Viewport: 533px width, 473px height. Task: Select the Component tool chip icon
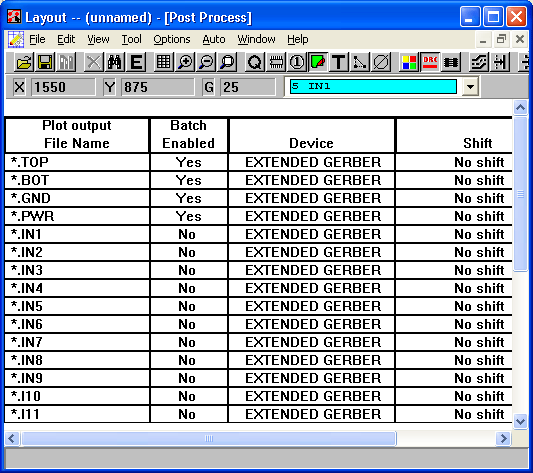(276, 62)
